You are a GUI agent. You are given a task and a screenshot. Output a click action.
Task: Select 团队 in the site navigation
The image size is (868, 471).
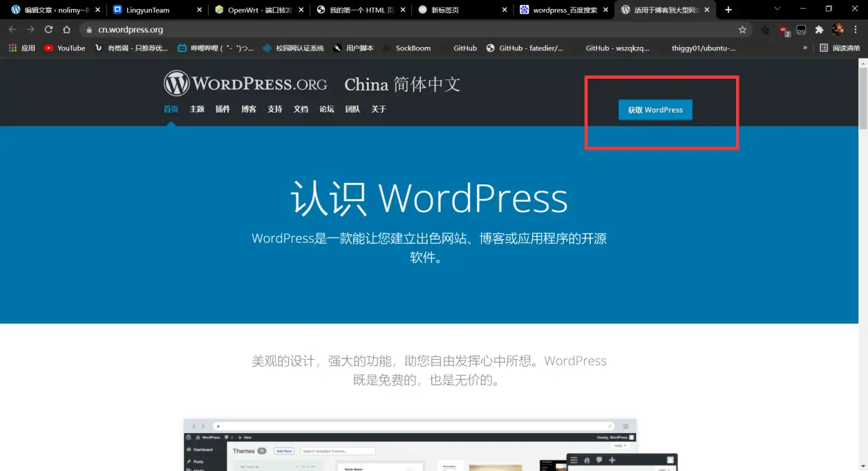click(352, 109)
